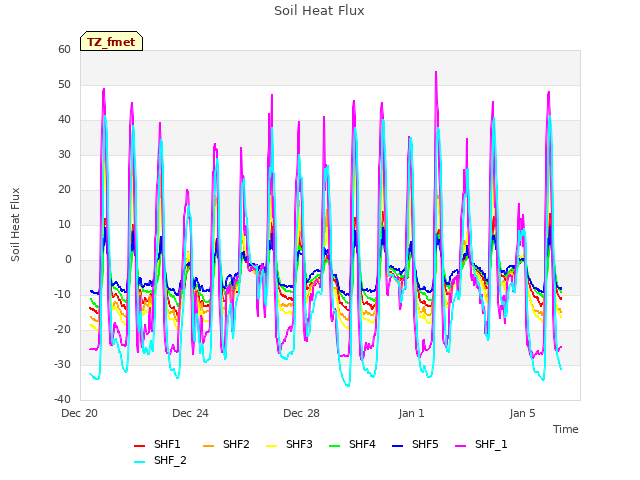Click the red SHF1 legend color marker
Viewport: 640px width, 480px height.
pyautogui.click(x=140, y=446)
